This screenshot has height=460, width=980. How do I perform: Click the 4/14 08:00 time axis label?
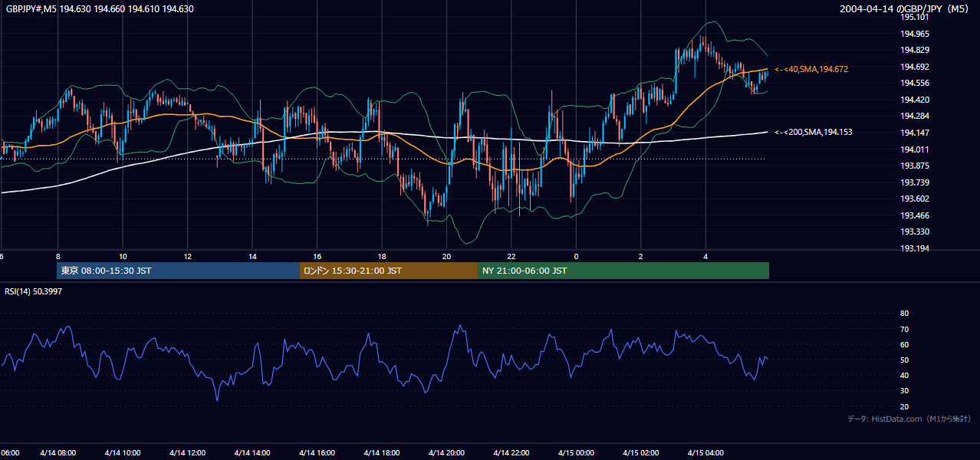click(58, 452)
